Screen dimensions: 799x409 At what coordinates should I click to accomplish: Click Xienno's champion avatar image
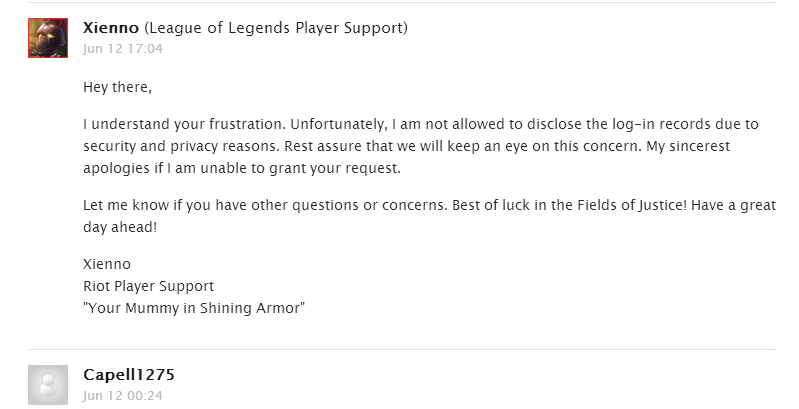[47, 37]
